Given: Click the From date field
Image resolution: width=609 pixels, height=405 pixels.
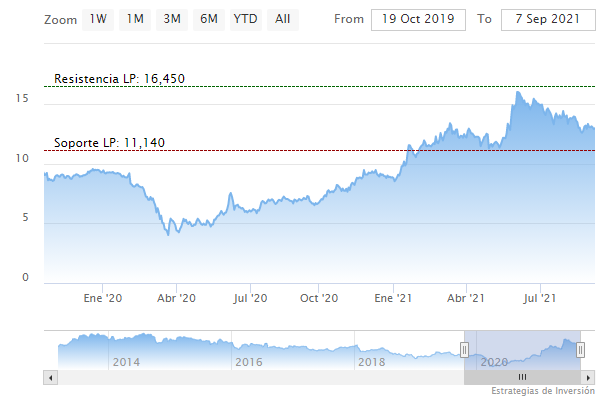Looking at the screenshot, I should pyautogui.click(x=419, y=19).
